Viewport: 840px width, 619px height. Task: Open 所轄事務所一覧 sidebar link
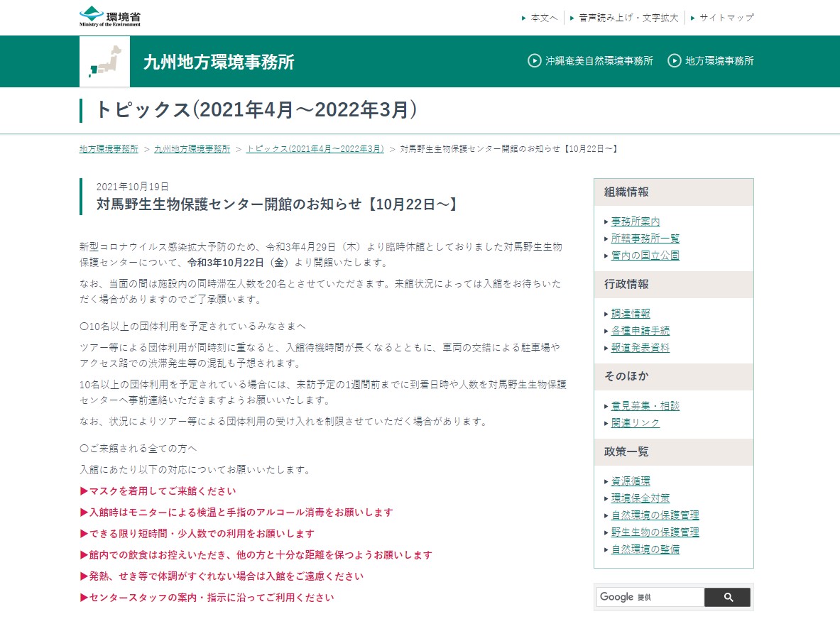tap(645, 239)
